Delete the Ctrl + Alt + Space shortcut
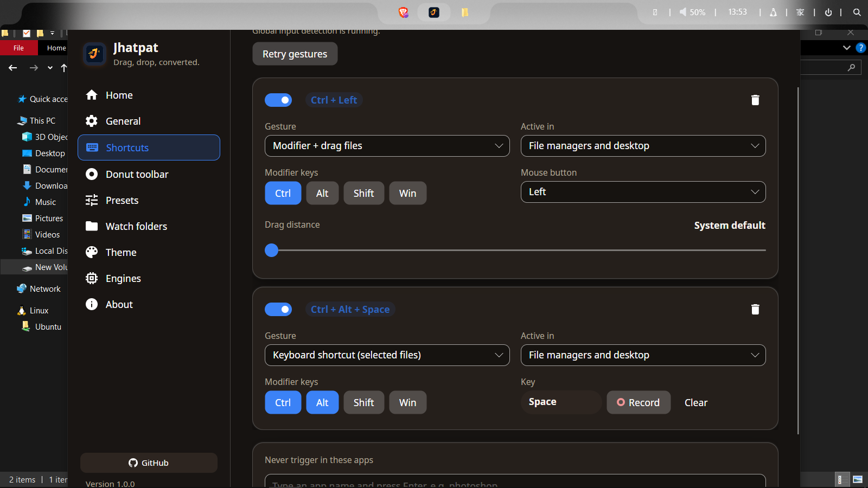 (x=755, y=309)
